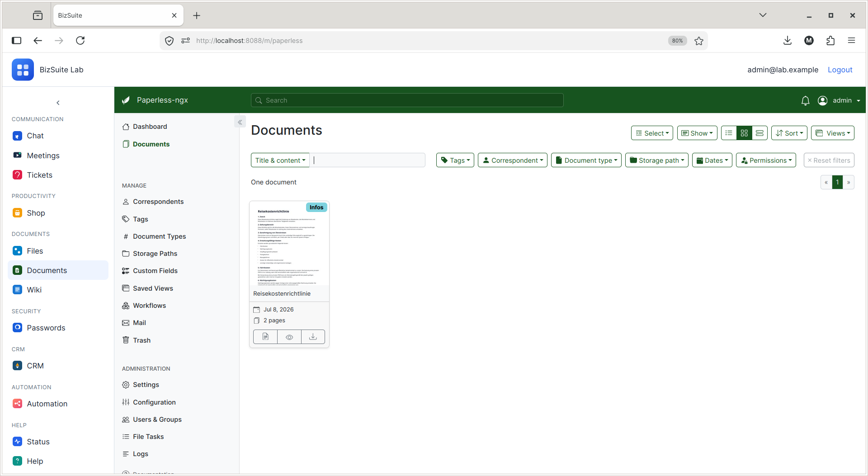The height and width of the screenshot is (476, 868).
Task: Switch to large cards view
Action: (759, 133)
